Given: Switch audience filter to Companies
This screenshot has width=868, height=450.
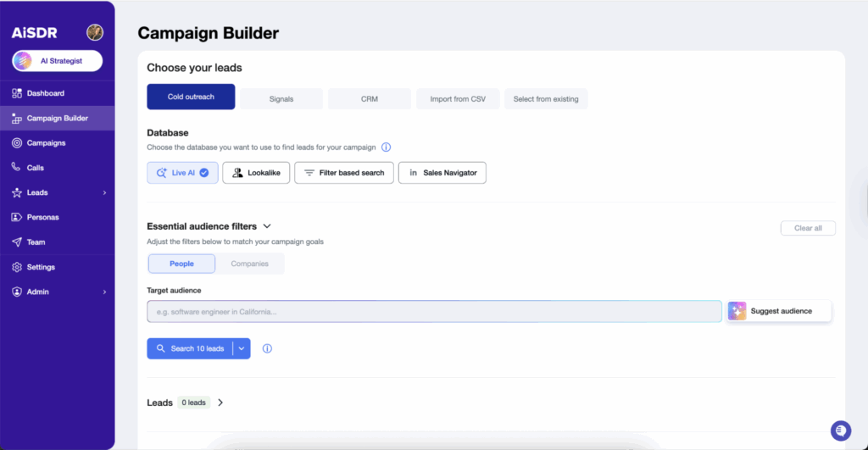Looking at the screenshot, I should [x=249, y=264].
